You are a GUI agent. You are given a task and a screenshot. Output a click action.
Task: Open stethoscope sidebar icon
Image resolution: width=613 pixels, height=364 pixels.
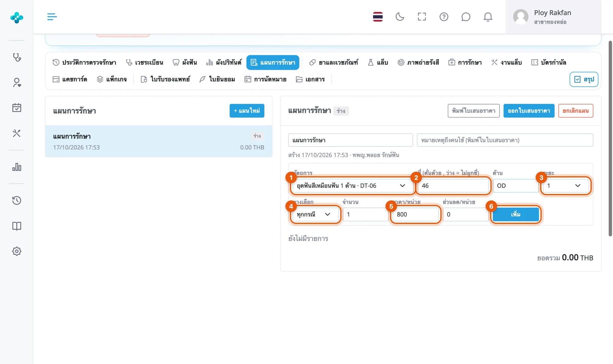(17, 57)
